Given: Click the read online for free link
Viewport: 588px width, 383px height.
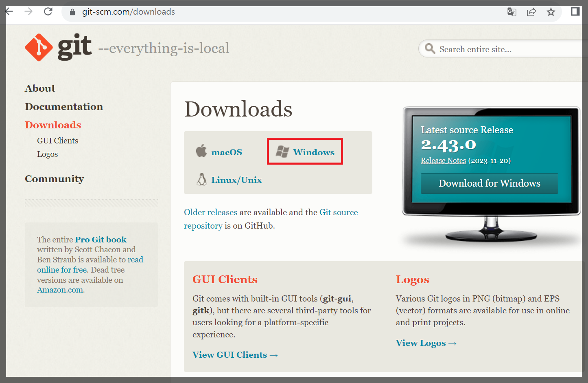Looking at the screenshot, I should [90, 265].
